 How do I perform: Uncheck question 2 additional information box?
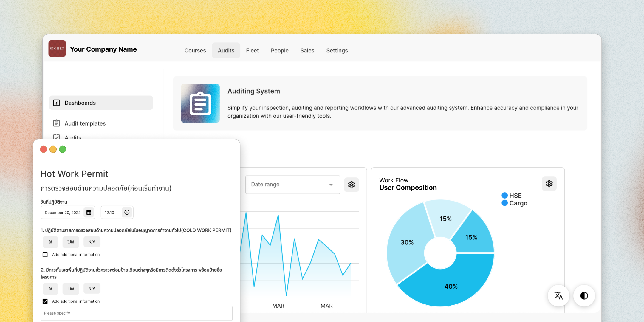tap(45, 301)
